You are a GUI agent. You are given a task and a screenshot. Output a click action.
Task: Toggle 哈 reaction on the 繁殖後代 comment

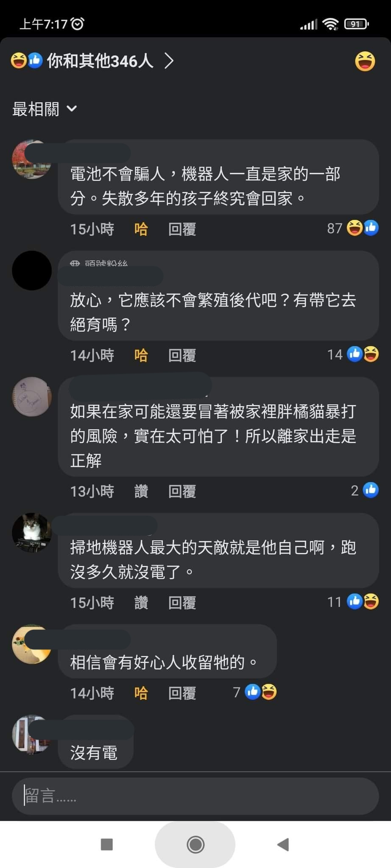[141, 355]
